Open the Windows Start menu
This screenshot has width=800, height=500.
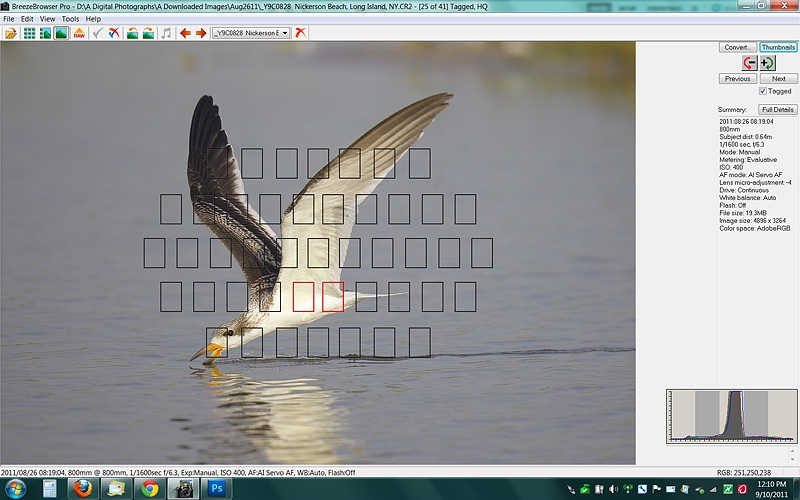(x=14, y=489)
